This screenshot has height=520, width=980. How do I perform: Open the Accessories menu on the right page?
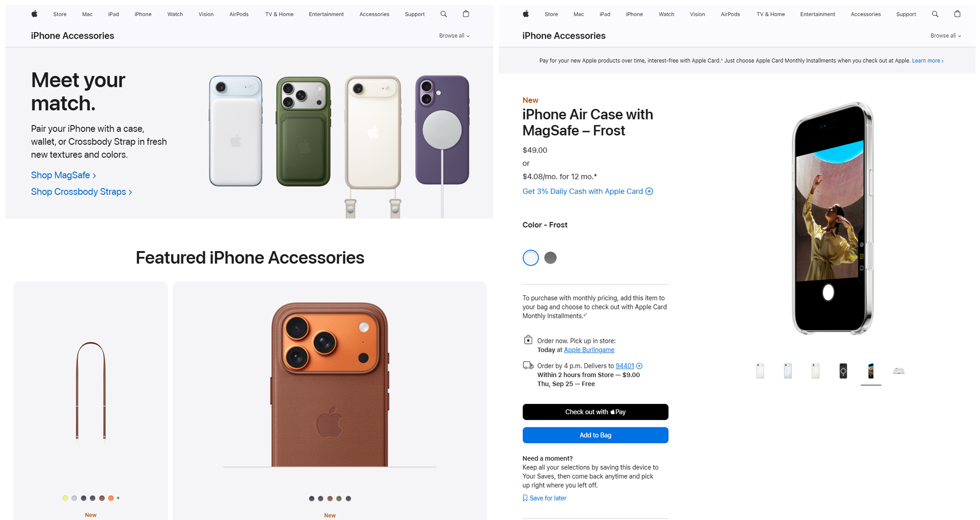point(865,14)
